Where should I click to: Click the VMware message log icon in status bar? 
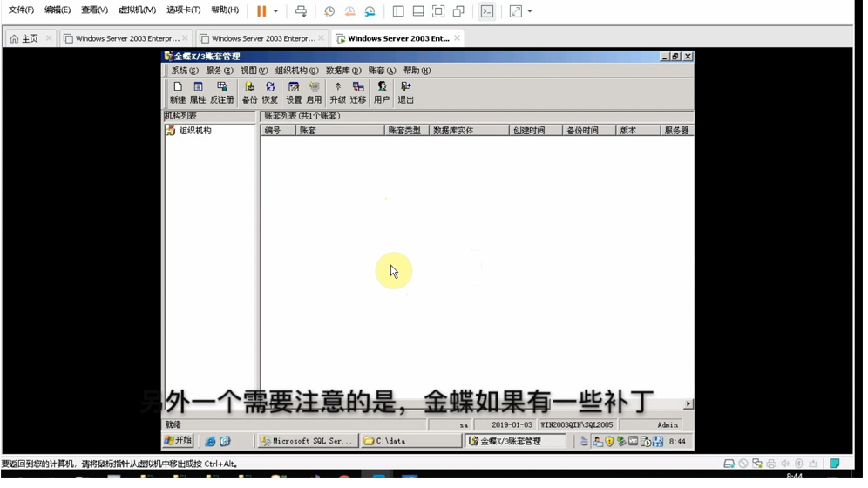834,463
